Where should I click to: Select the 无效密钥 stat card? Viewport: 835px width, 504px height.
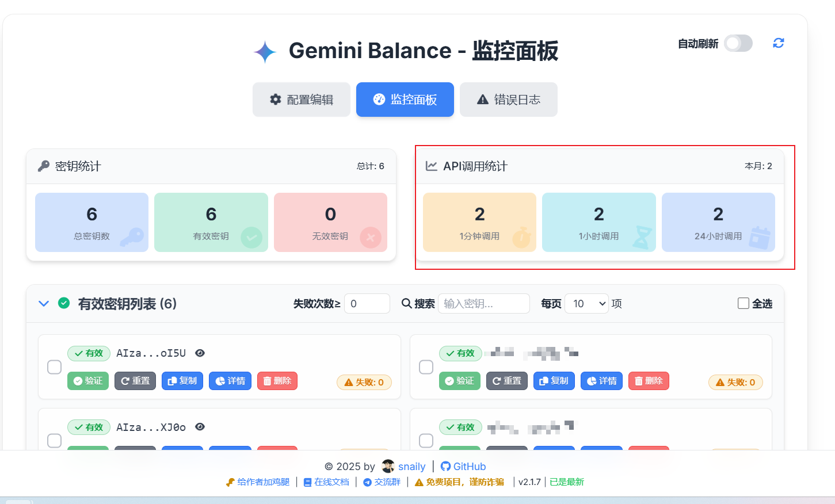pyautogui.click(x=330, y=222)
